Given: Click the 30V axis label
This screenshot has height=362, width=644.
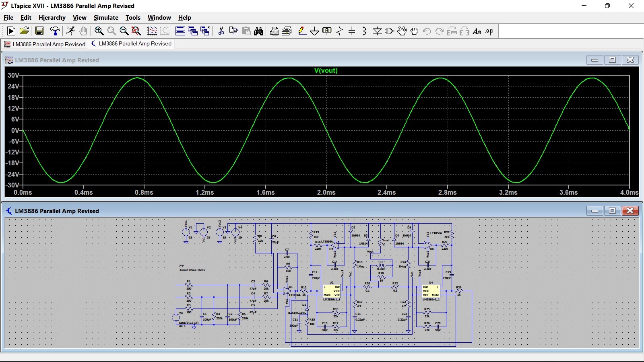Looking at the screenshot, I should [13, 76].
